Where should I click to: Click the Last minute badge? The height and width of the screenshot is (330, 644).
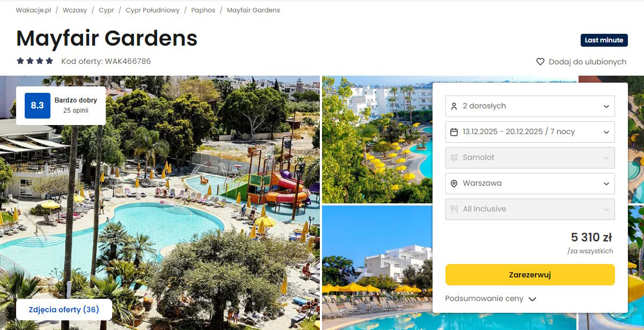(x=604, y=40)
